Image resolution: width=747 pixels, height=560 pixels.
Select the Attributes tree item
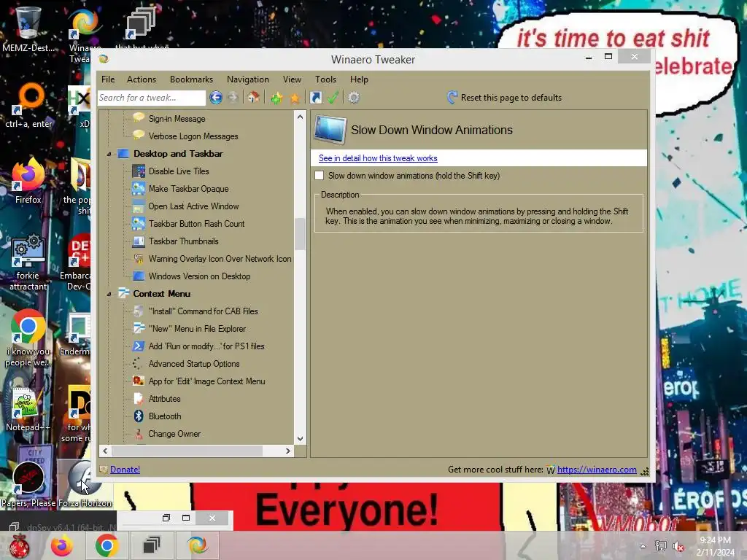[x=164, y=399]
